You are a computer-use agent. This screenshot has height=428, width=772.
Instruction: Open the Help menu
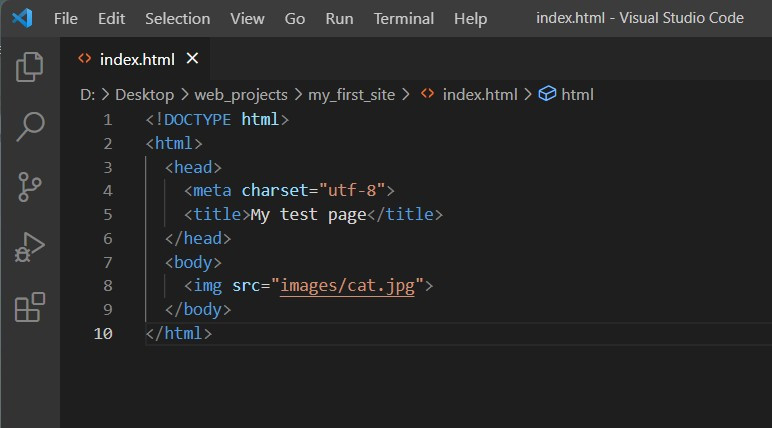[x=470, y=19]
